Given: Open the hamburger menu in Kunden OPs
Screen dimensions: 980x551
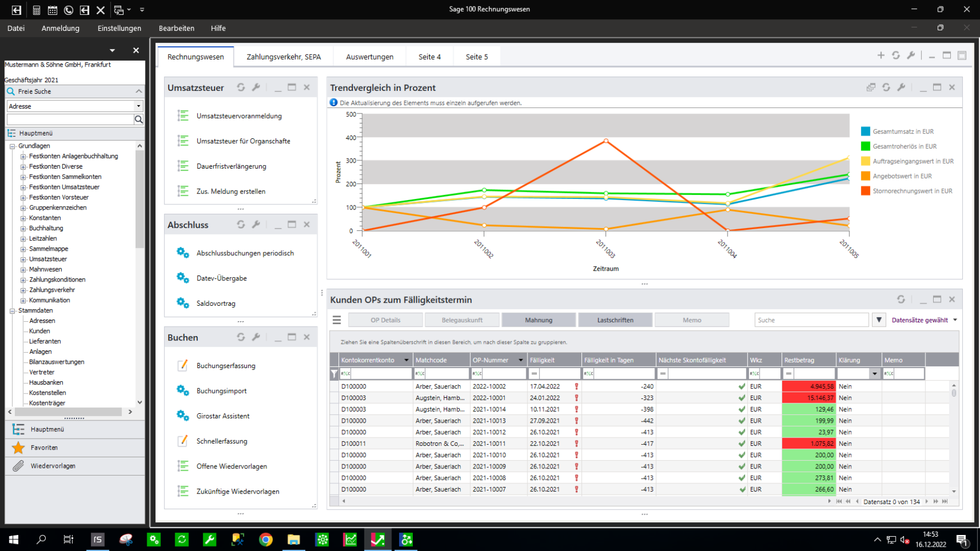Looking at the screenshot, I should point(337,320).
